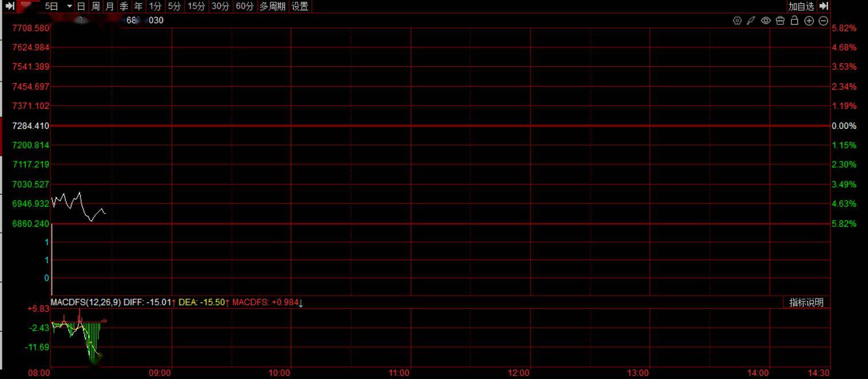The height and width of the screenshot is (379, 868).
Task: Click the 09:00 time axis label
Action: coord(159,373)
